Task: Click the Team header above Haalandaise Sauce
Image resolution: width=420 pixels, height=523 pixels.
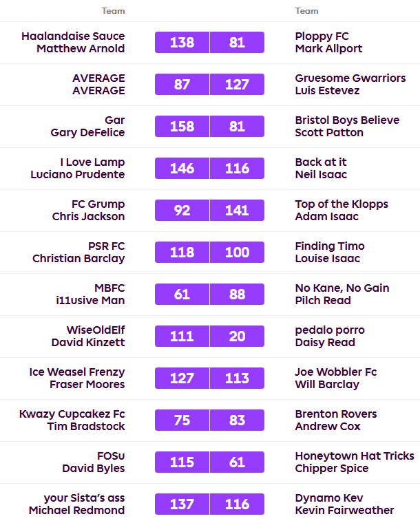Action: click(114, 11)
